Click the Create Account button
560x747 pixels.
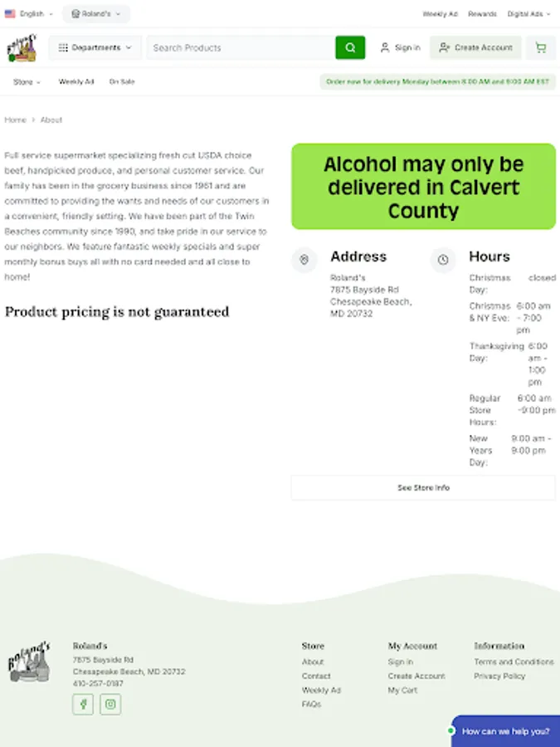475,47
